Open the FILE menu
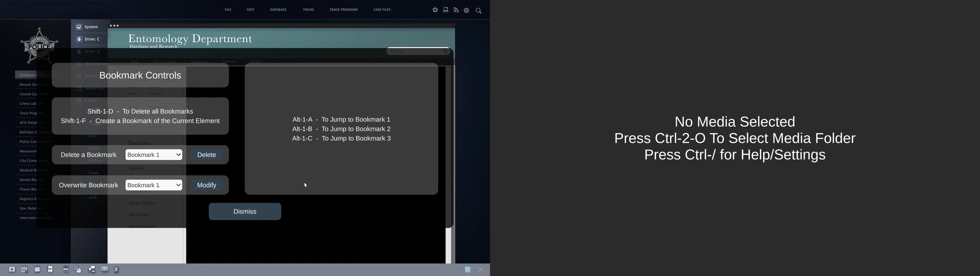The image size is (980, 276). coord(228,9)
